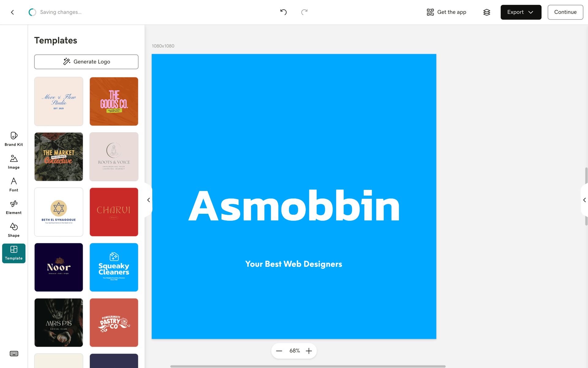This screenshot has width=588, height=368.
Task: Open the layers panel icon
Action: tap(487, 12)
